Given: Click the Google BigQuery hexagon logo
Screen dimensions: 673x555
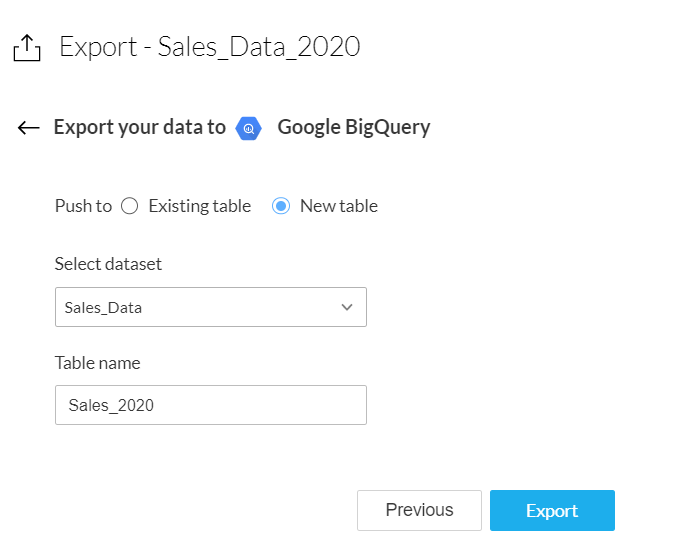Looking at the screenshot, I should [x=248, y=128].
